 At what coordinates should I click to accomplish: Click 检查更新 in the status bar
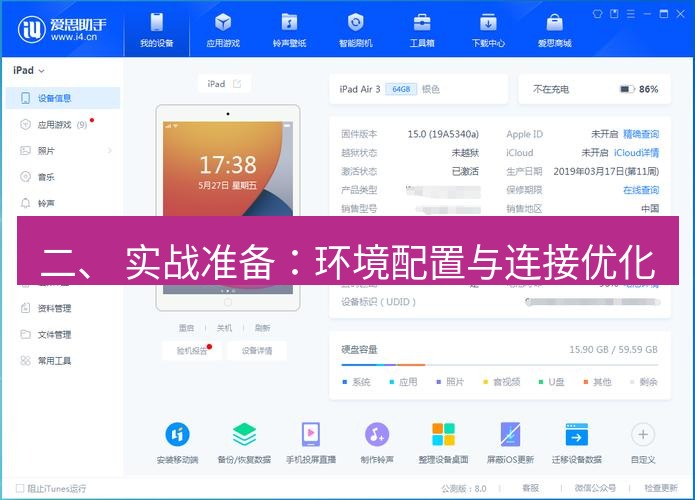(x=661, y=488)
